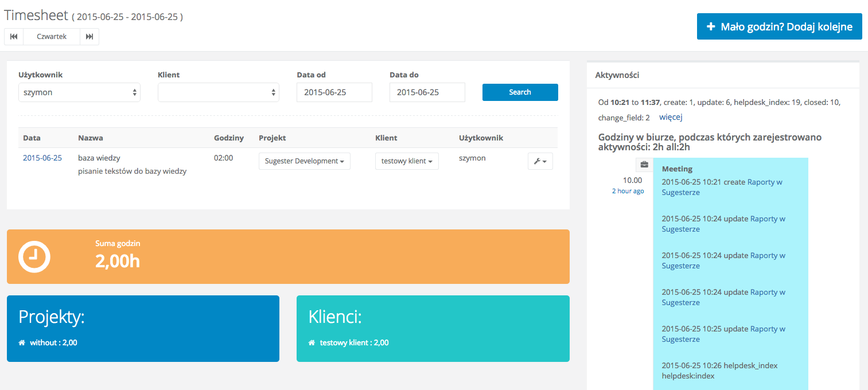The width and height of the screenshot is (868, 390).
Task: Click the '2 hour ago' timestamp link
Action: tap(628, 191)
